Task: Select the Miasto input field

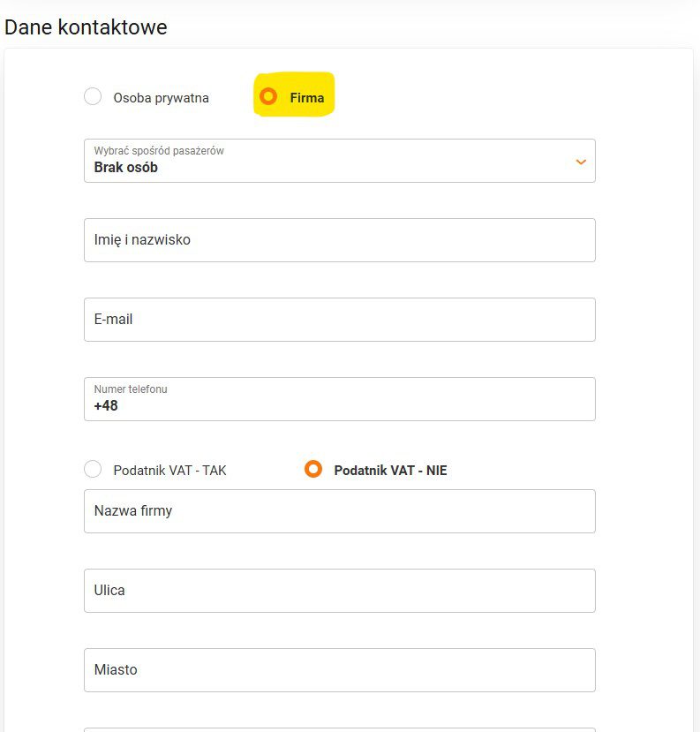Action: pyautogui.click(x=339, y=670)
